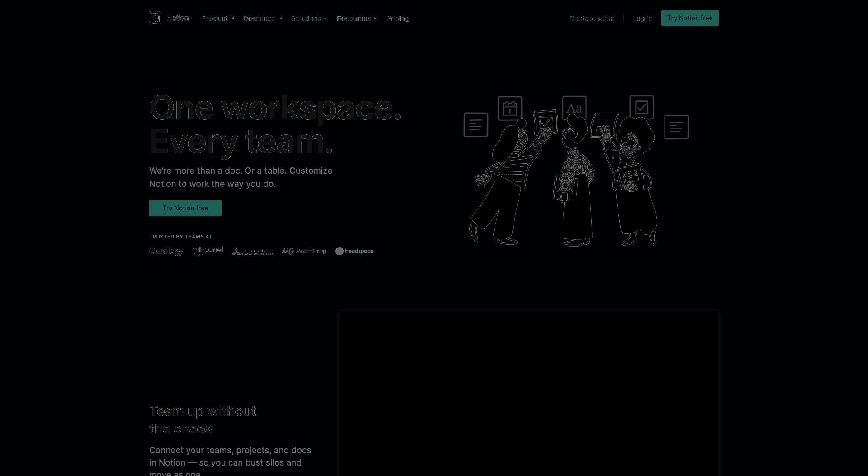Click the Mitsubishi logo
868x476 pixels.
tap(252, 252)
